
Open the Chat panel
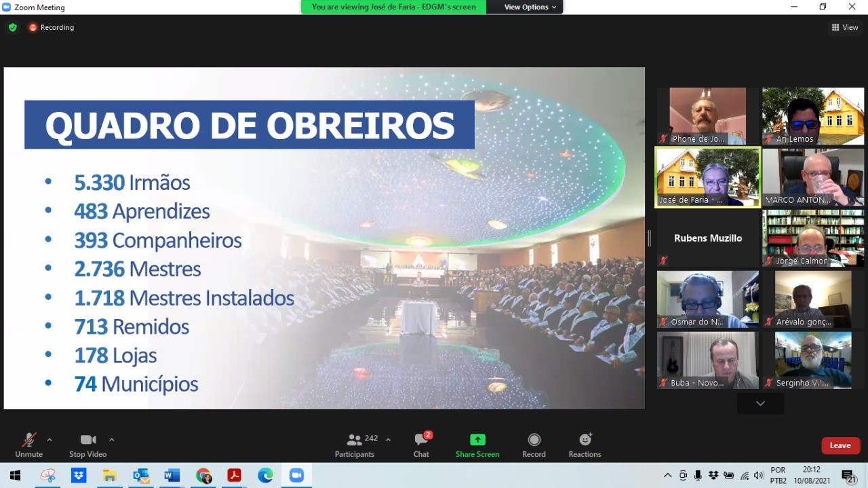[x=421, y=440]
